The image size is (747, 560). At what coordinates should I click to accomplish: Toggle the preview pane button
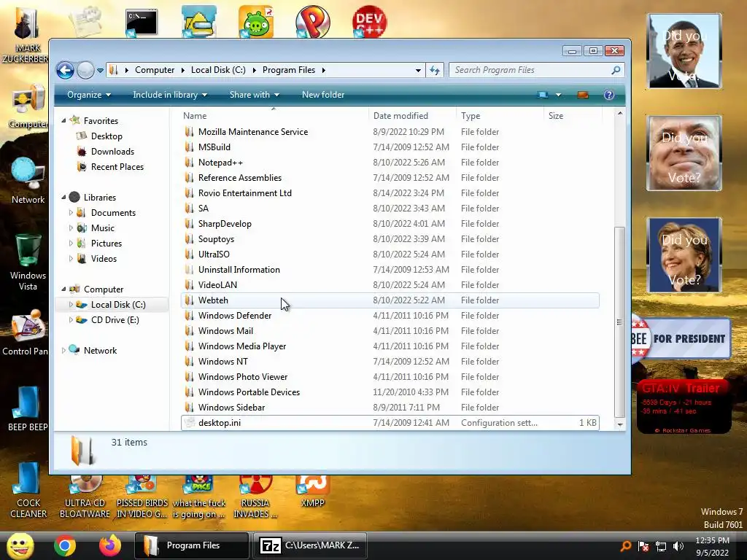(583, 95)
